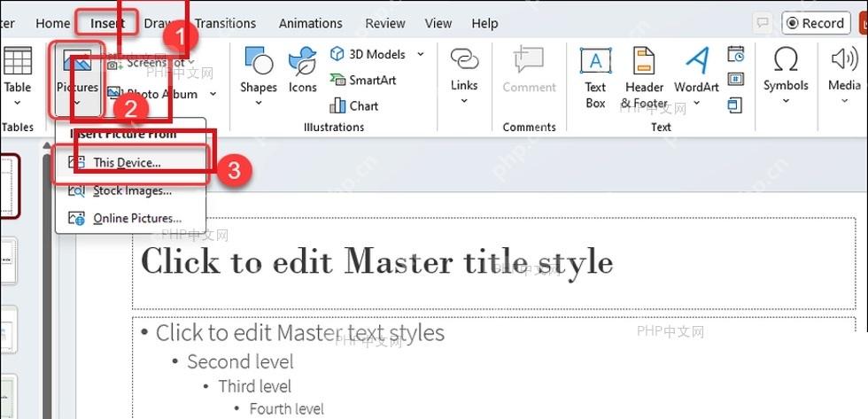Open the Help tab
868x419 pixels.
point(485,23)
